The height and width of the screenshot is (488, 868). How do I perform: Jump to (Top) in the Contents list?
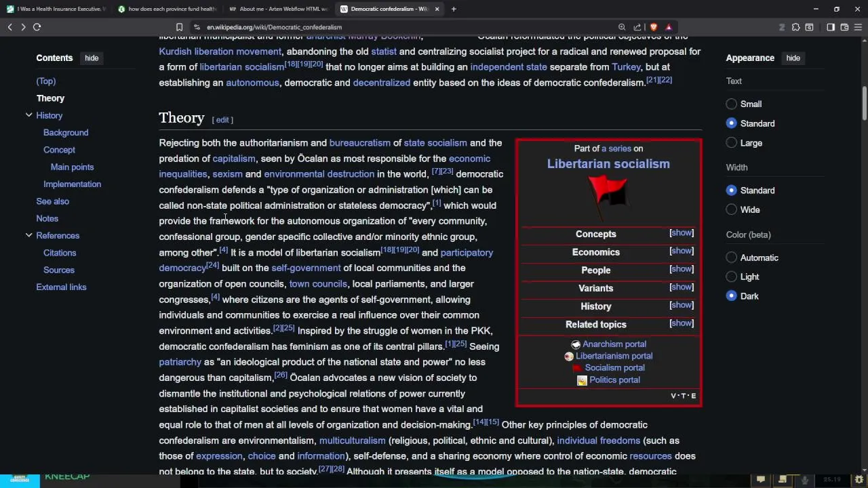click(46, 81)
